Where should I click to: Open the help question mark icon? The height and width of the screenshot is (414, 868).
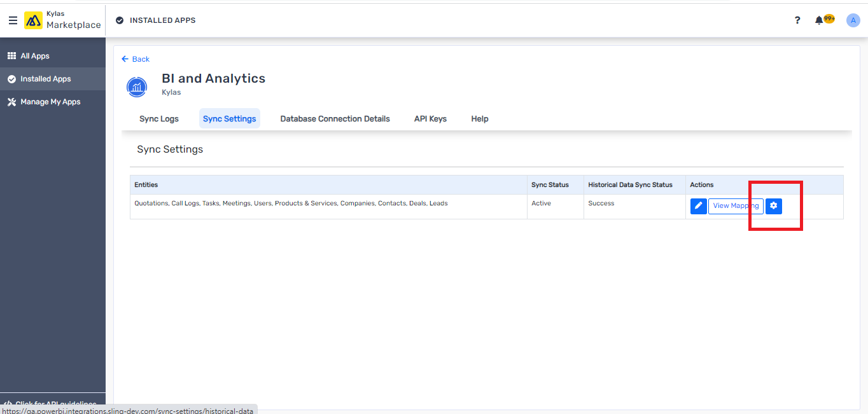[797, 20]
